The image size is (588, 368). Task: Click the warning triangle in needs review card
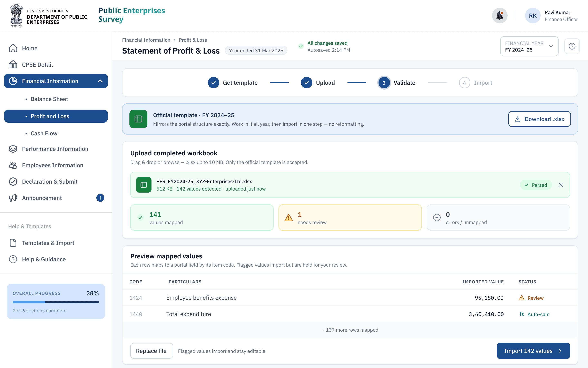(x=289, y=218)
